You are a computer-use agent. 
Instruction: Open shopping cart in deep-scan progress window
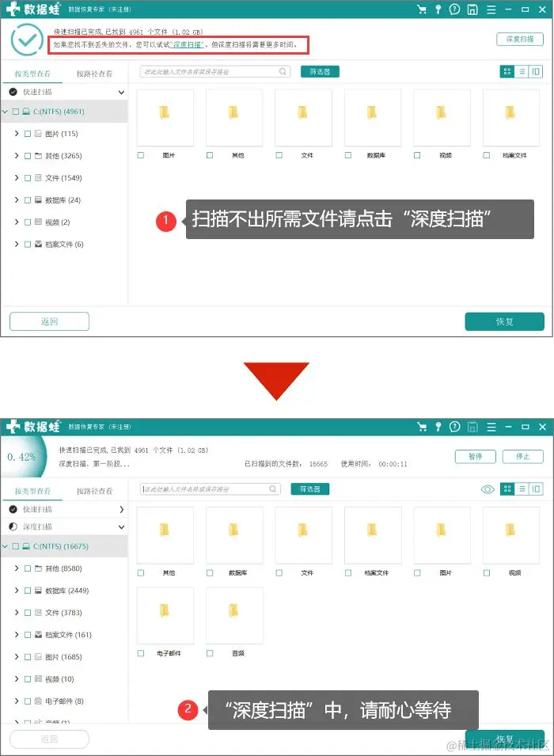[422, 427]
